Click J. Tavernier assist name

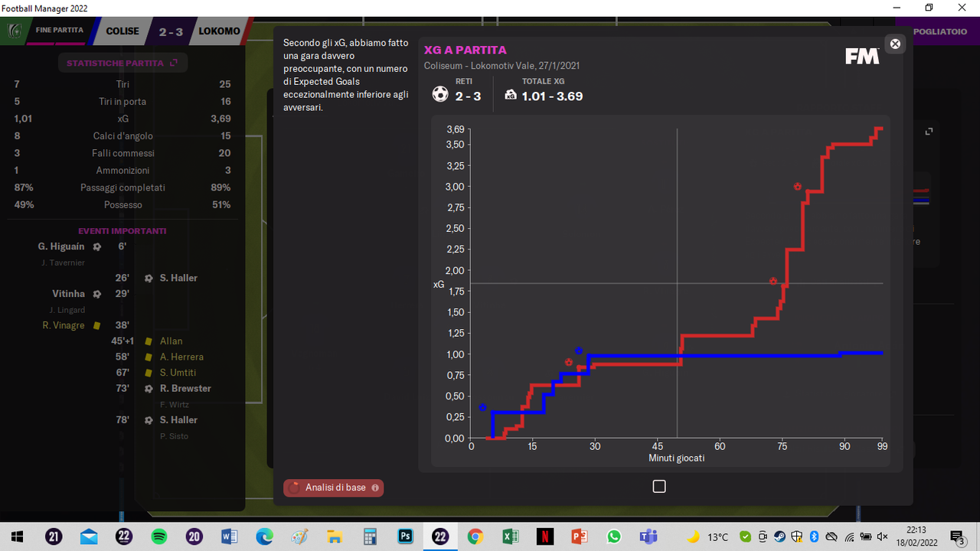[x=63, y=263]
